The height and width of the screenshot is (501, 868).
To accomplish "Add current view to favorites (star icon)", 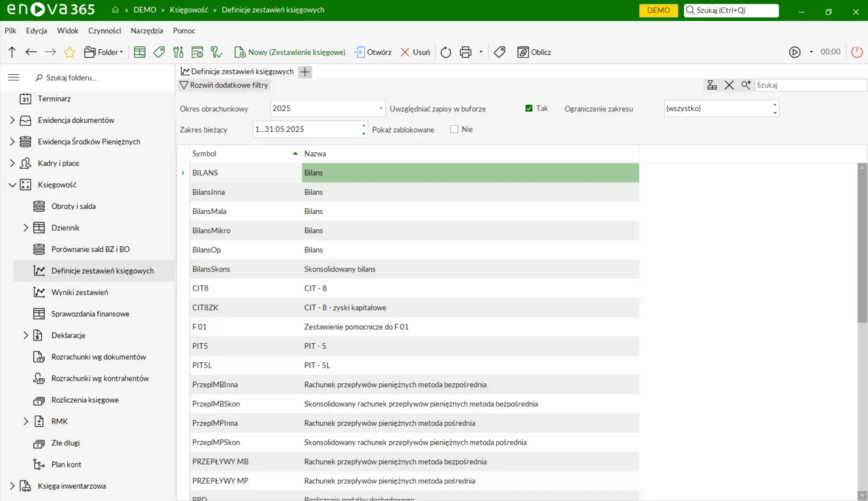I will (69, 52).
